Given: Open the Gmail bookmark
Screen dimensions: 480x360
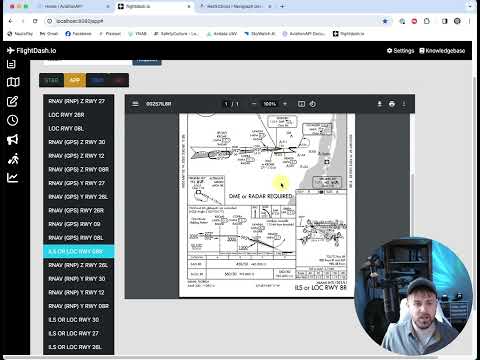Looking at the screenshot, I should [x=49, y=34].
